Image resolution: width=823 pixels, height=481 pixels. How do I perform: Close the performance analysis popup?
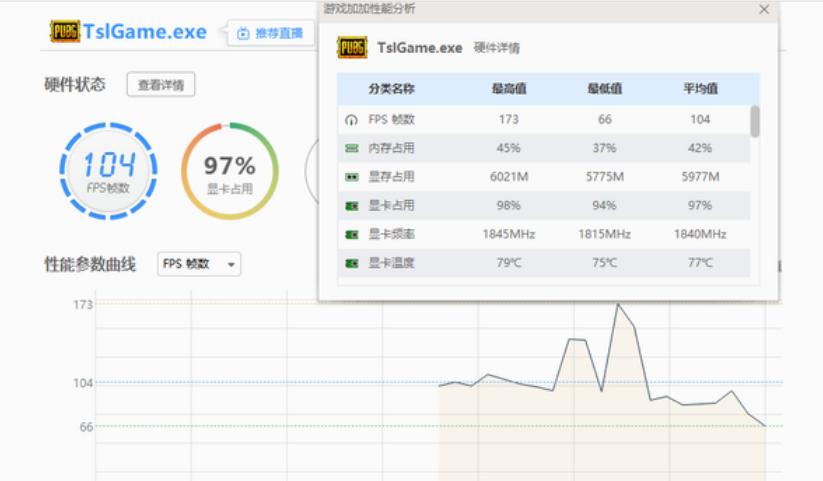pyautogui.click(x=764, y=9)
